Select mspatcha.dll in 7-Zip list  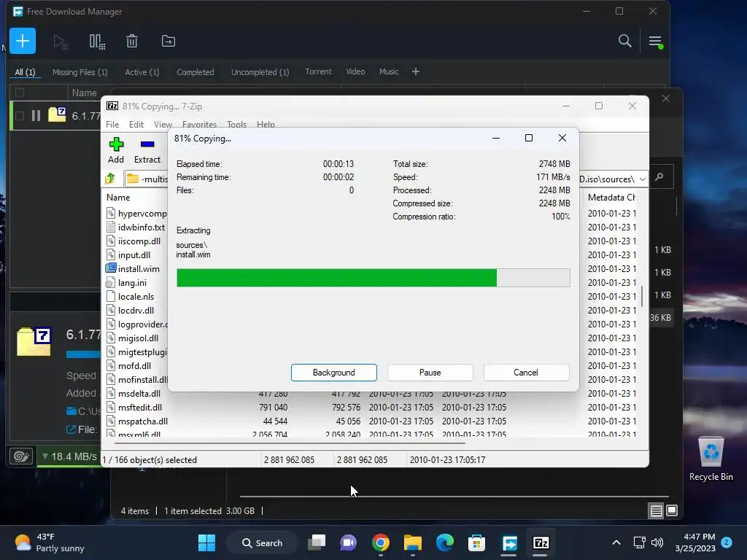(x=136, y=421)
